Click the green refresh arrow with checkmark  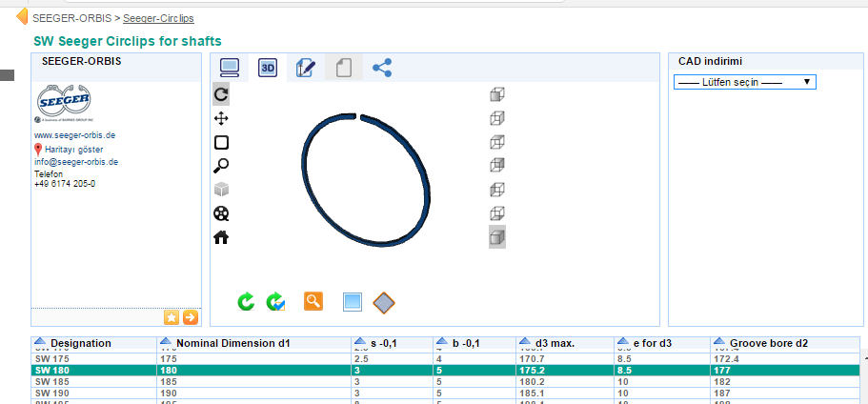(x=275, y=302)
